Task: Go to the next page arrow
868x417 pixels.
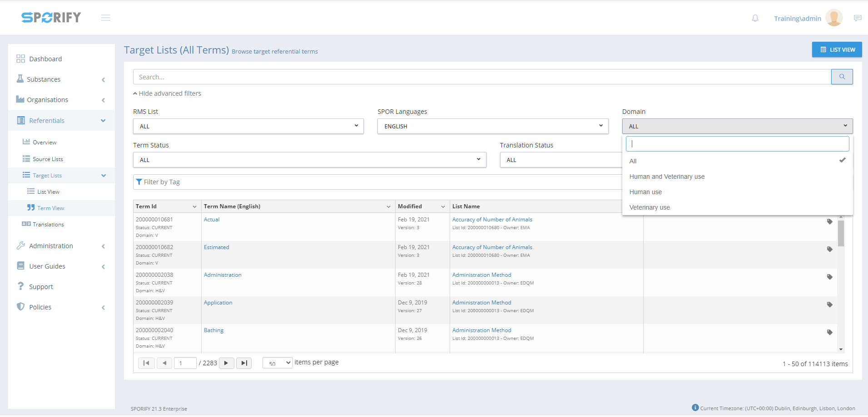Action: tap(226, 363)
